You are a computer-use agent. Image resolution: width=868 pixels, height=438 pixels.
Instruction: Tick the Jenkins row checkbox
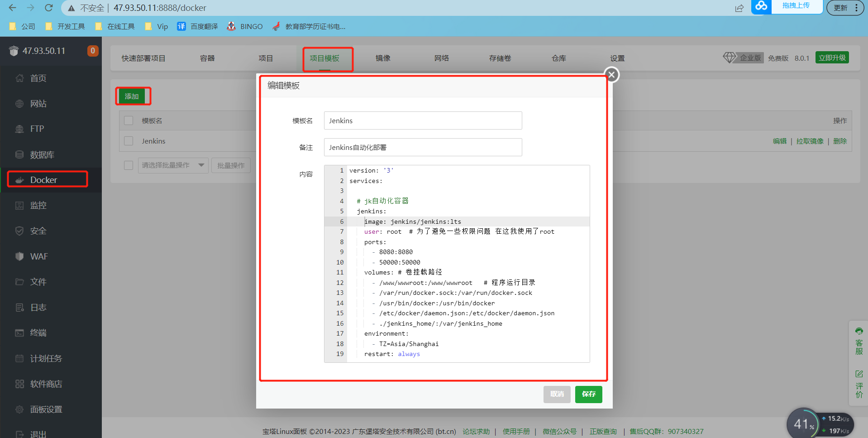(x=129, y=141)
